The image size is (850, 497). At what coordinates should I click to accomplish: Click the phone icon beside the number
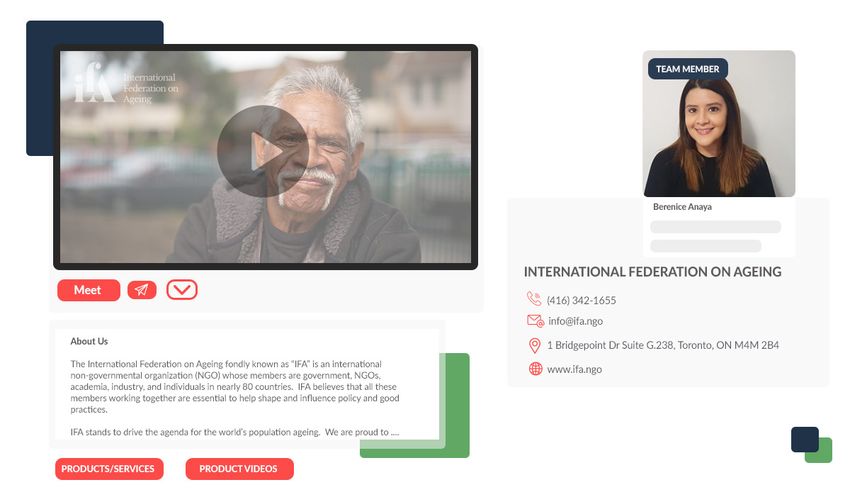pyautogui.click(x=534, y=299)
